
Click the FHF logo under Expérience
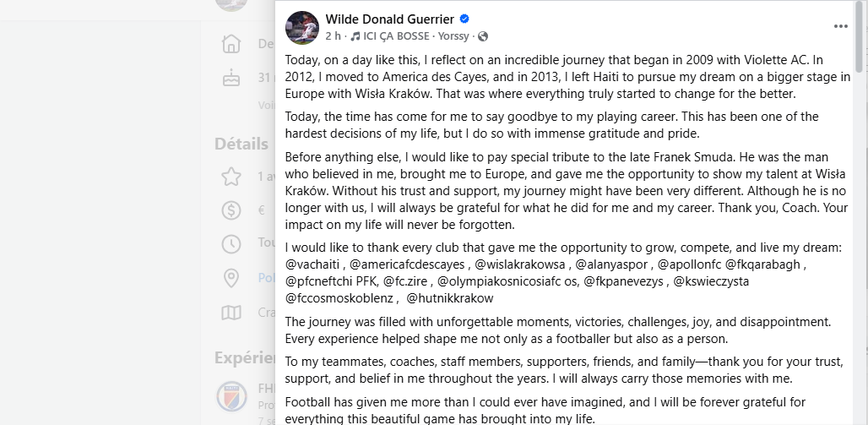pyautogui.click(x=231, y=396)
